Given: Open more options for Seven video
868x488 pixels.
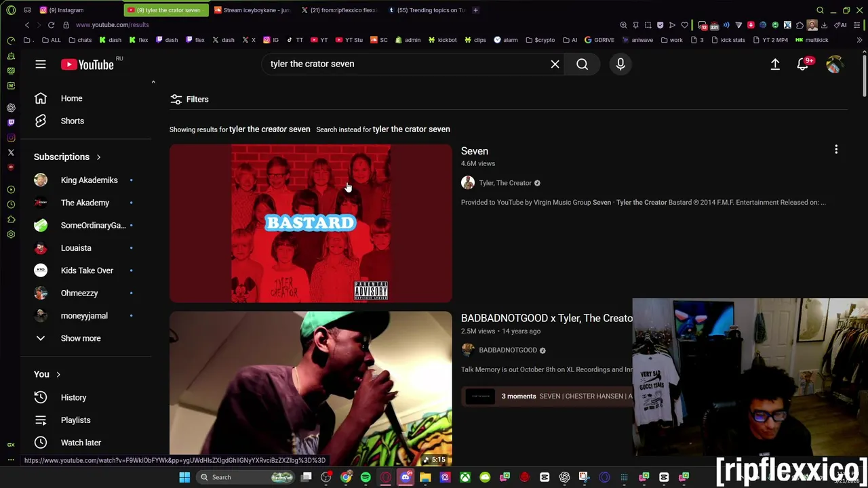Looking at the screenshot, I should click(x=836, y=150).
